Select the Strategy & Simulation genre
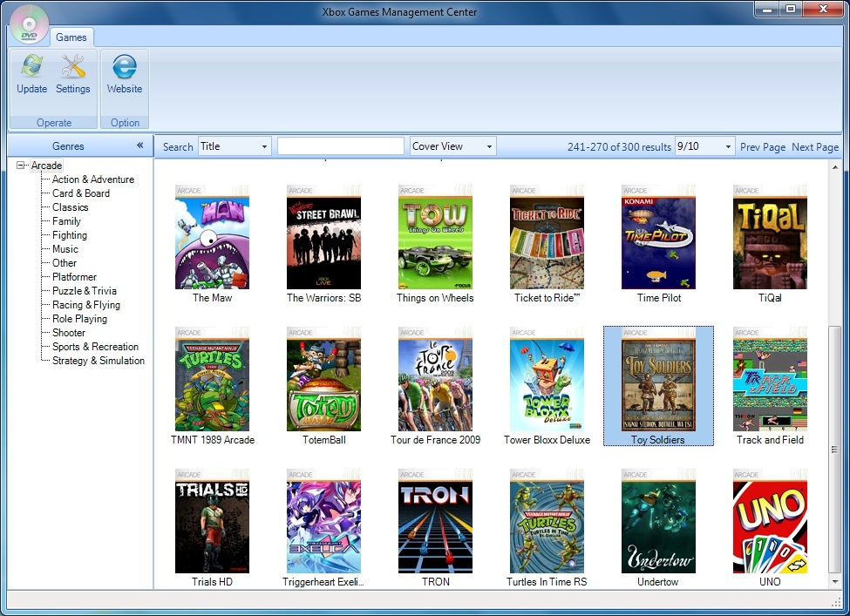The height and width of the screenshot is (616, 850). [99, 361]
